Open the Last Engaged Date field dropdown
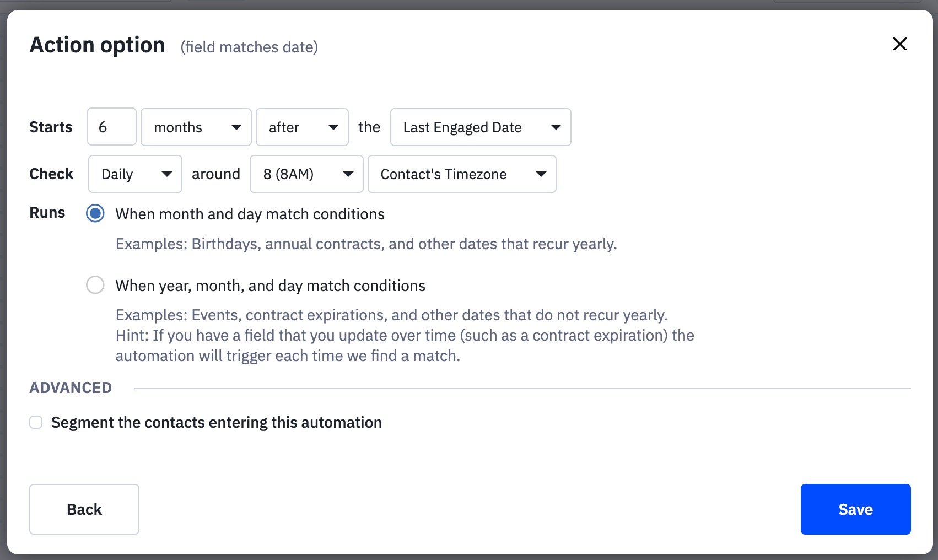The width and height of the screenshot is (938, 560). click(x=480, y=127)
